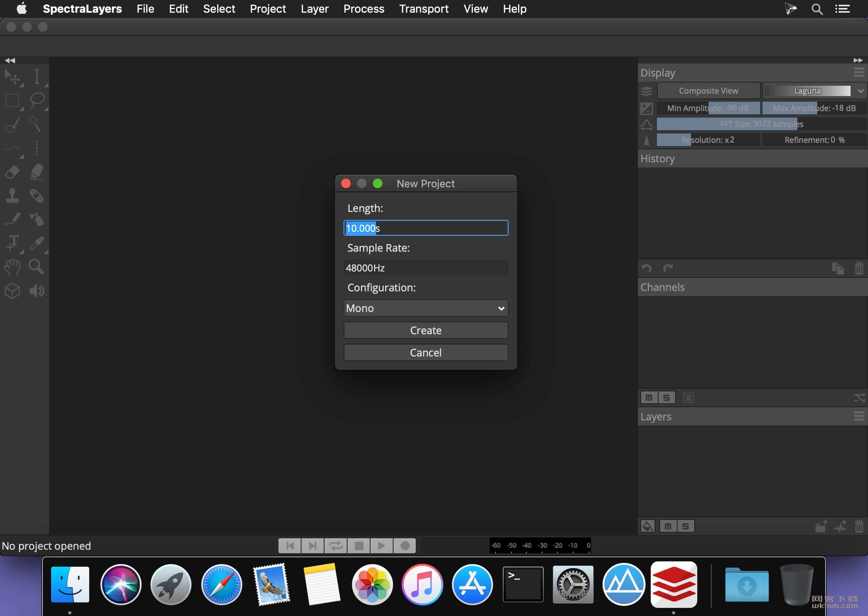Click the History trash icon

859,268
